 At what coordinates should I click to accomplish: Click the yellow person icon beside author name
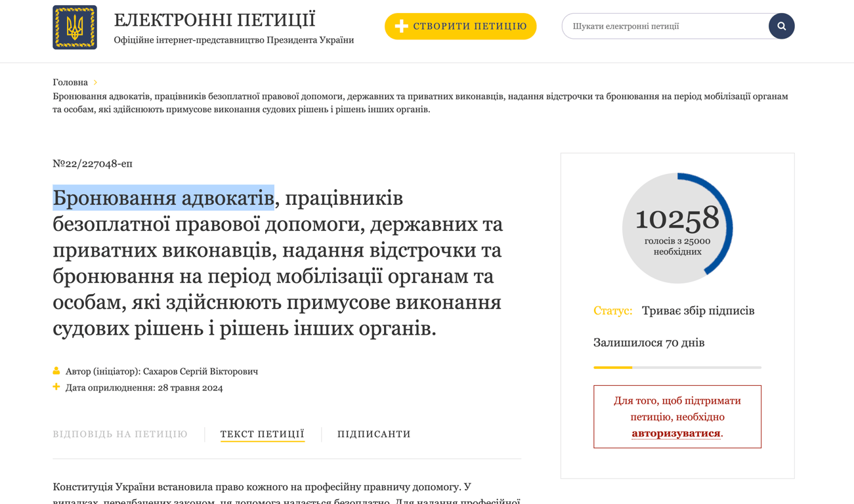56,371
